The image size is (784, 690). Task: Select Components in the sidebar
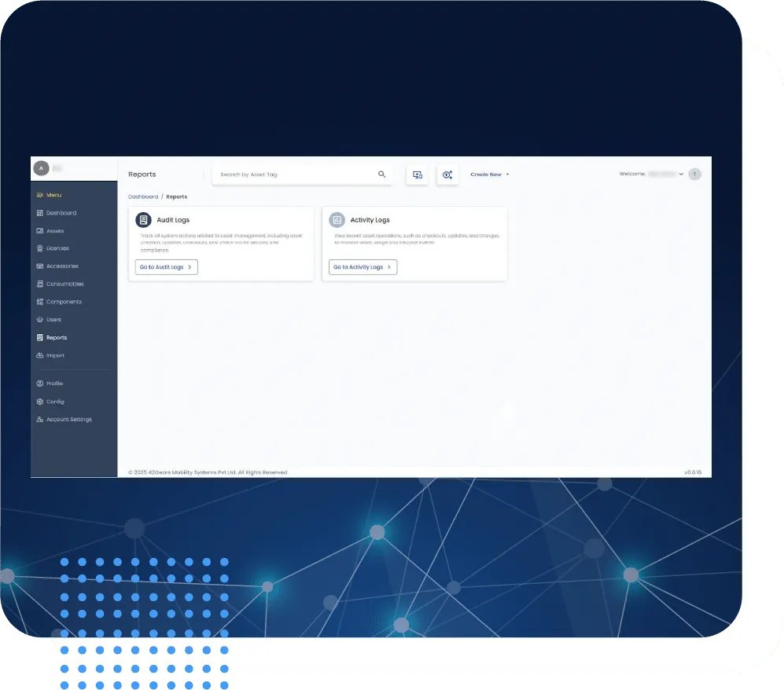[59, 302]
